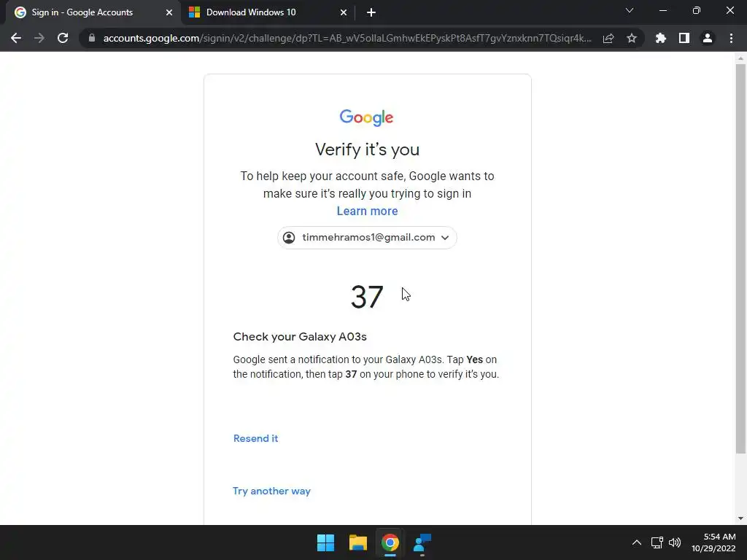This screenshot has height=560, width=747.
Task: Click the large number 37
Action: 367,297
